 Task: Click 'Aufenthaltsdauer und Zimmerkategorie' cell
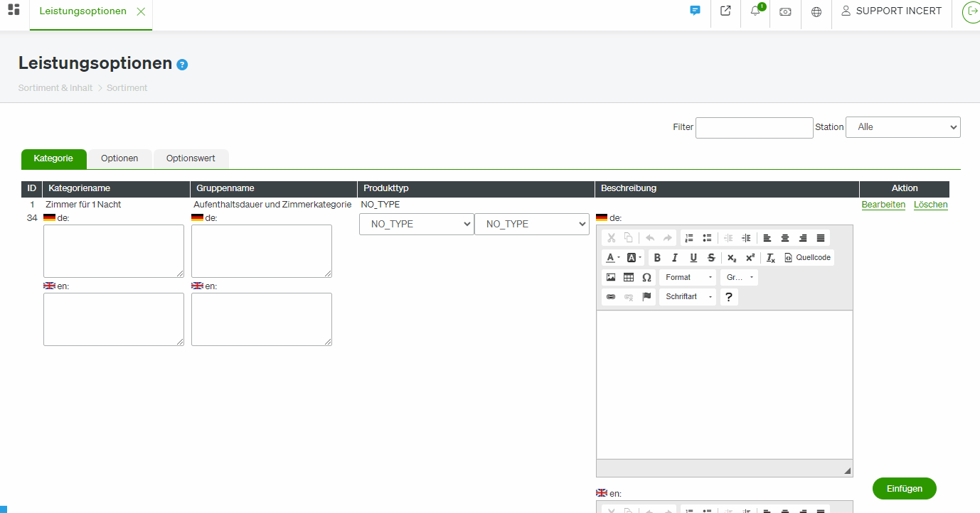272,205
